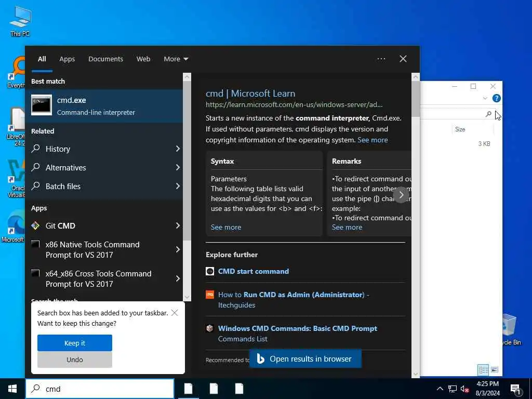Click the Keep it button
The width and height of the screenshot is (532, 399).
click(x=75, y=343)
